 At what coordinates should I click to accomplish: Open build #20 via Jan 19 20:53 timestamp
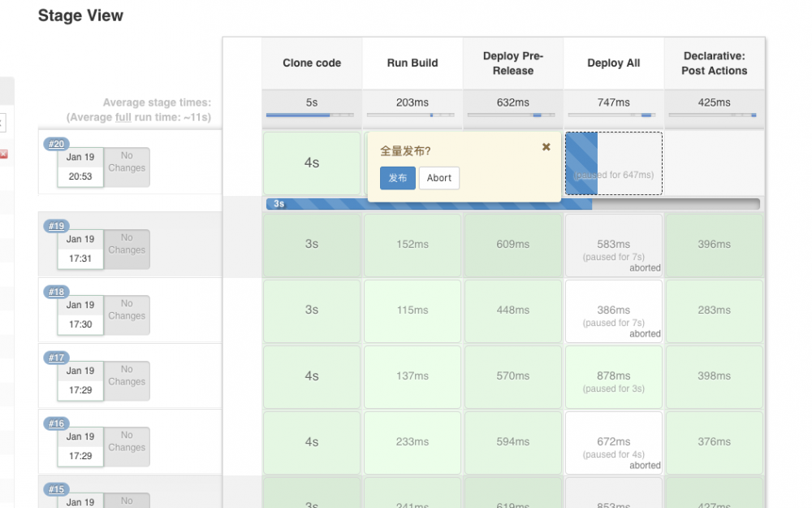81,167
